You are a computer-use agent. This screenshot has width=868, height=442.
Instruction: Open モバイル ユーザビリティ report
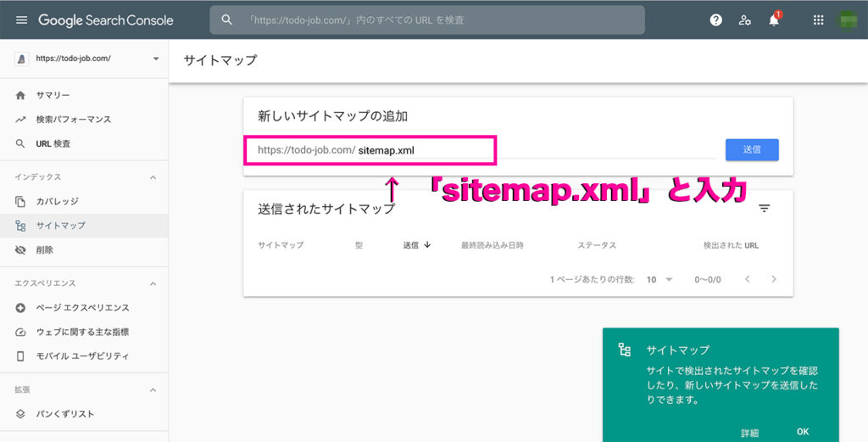(x=84, y=356)
